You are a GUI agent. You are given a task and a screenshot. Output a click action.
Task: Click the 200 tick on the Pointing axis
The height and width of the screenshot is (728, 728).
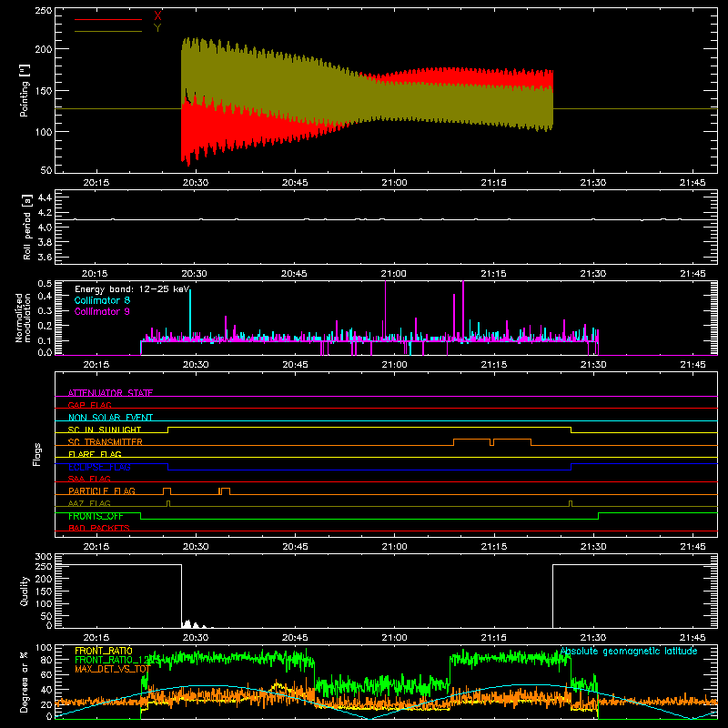click(43, 49)
